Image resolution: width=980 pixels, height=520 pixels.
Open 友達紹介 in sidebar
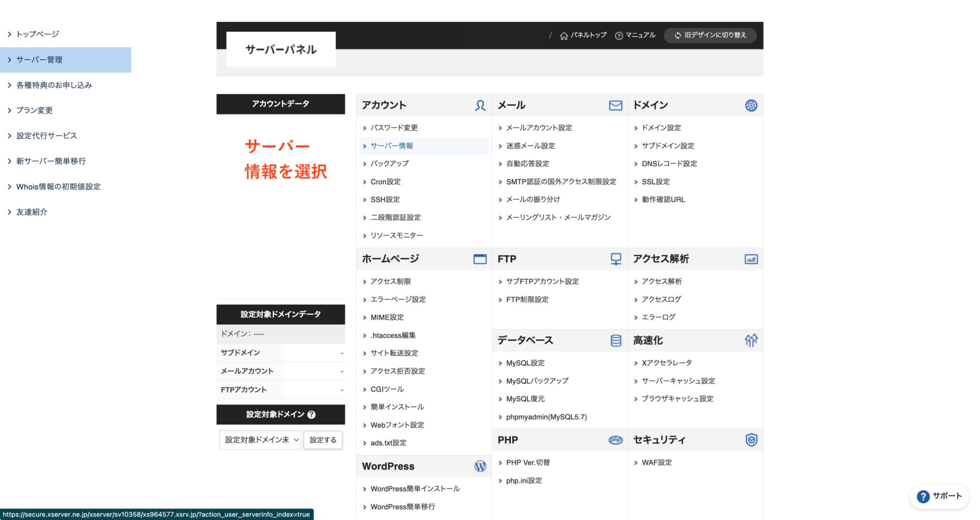pos(32,212)
